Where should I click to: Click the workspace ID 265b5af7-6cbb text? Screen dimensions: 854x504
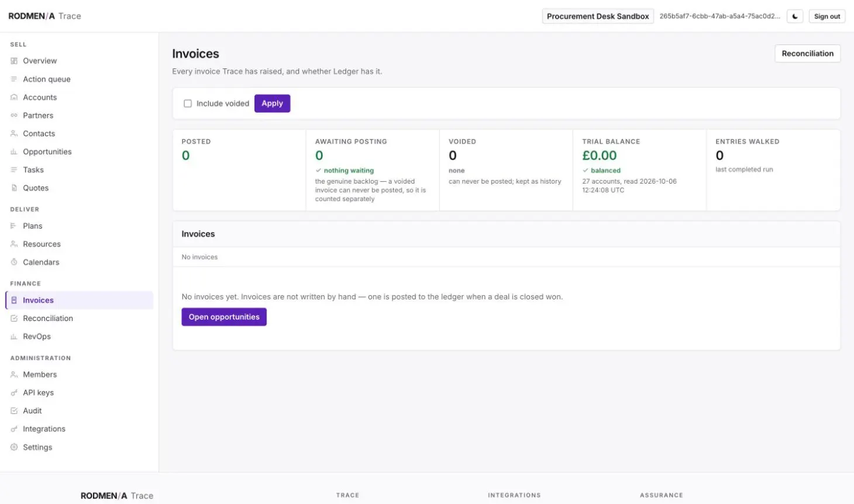[x=719, y=16]
